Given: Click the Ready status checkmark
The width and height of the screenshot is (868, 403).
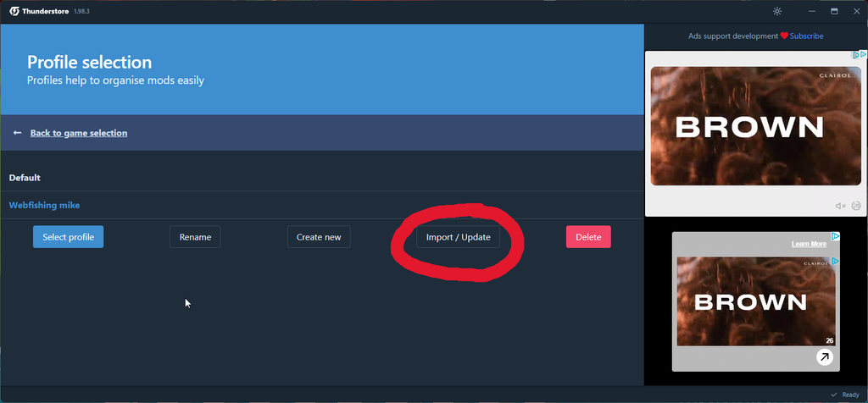Looking at the screenshot, I should [834, 395].
